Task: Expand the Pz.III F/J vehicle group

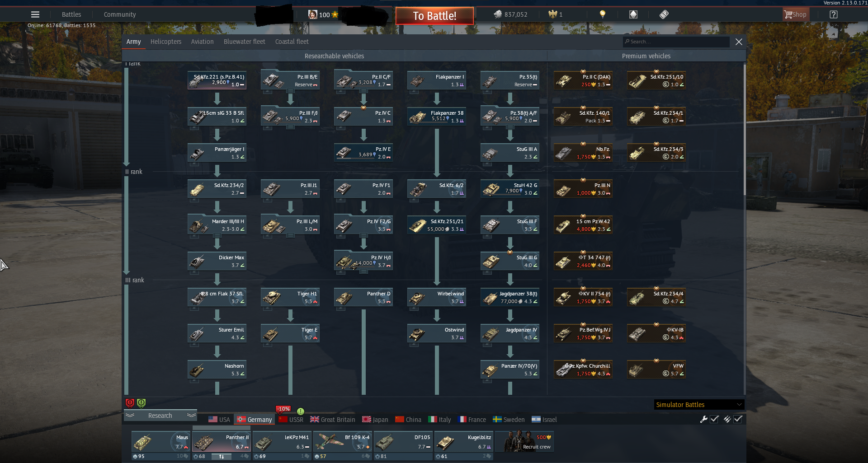Action: click(x=290, y=127)
